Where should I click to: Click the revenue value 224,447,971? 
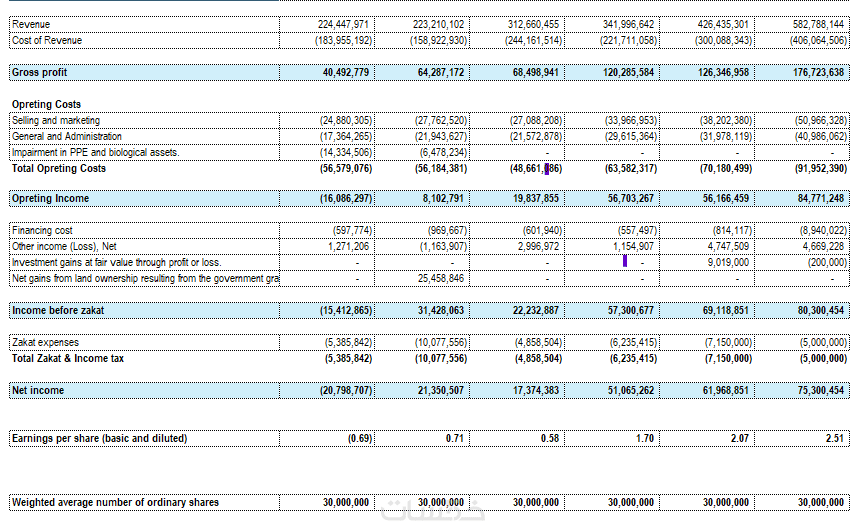pos(343,24)
